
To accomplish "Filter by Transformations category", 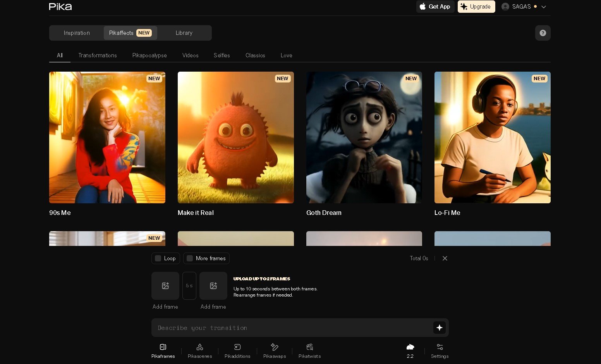I will pyautogui.click(x=98, y=55).
